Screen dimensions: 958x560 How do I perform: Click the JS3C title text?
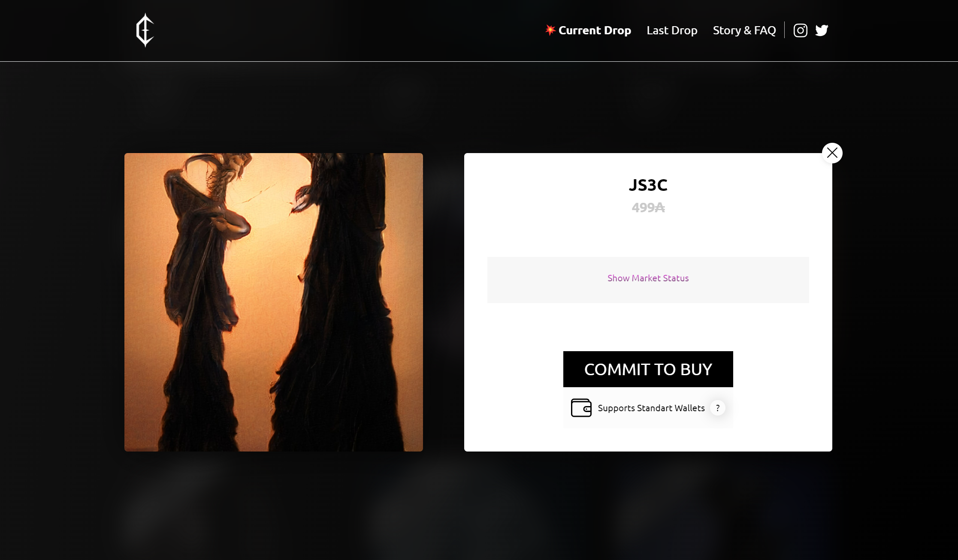click(648, 185)
